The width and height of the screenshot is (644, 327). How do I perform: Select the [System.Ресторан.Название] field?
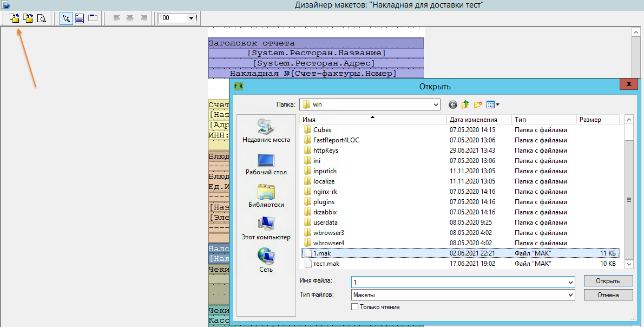(316, 53)
